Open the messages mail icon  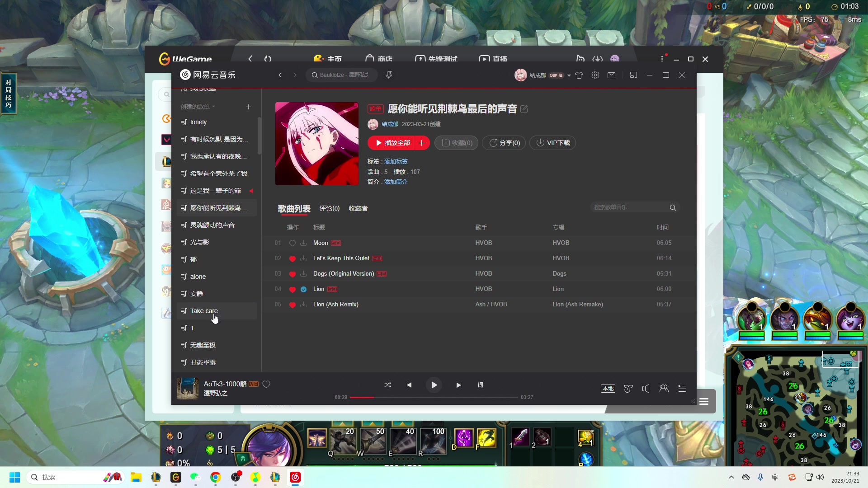(612, 75)
